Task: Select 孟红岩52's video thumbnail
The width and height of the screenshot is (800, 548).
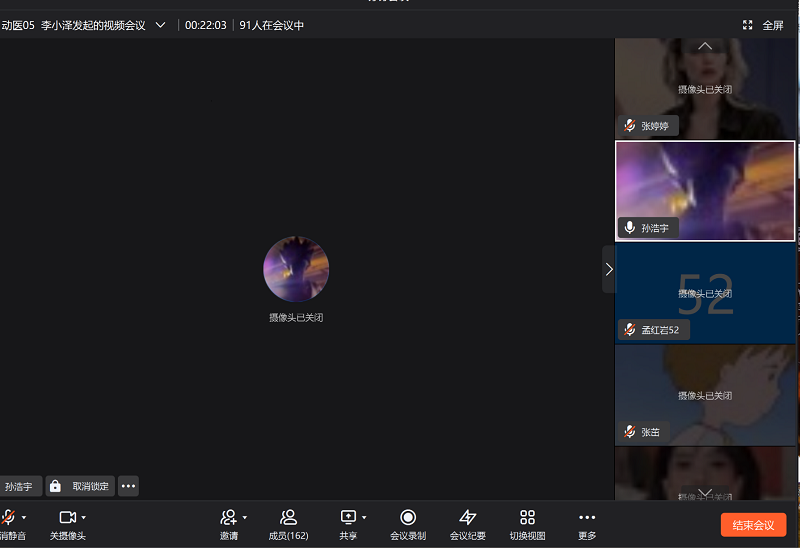Action: [705, 294]
